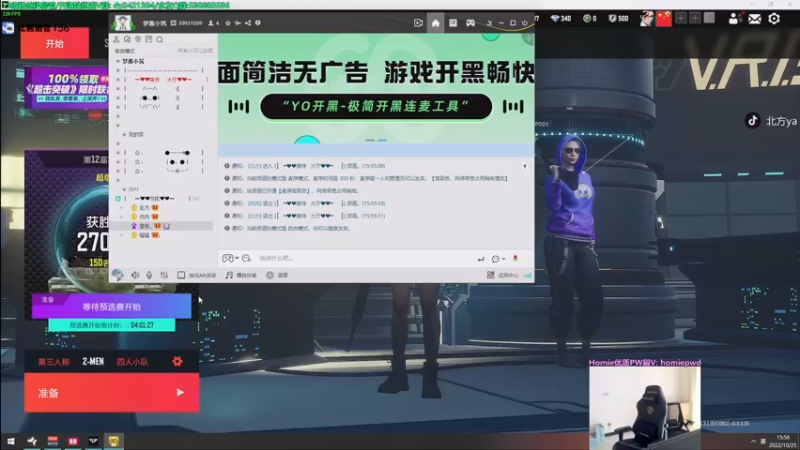
Task: Click the diamond currency 340 counter
Action: 561,19
